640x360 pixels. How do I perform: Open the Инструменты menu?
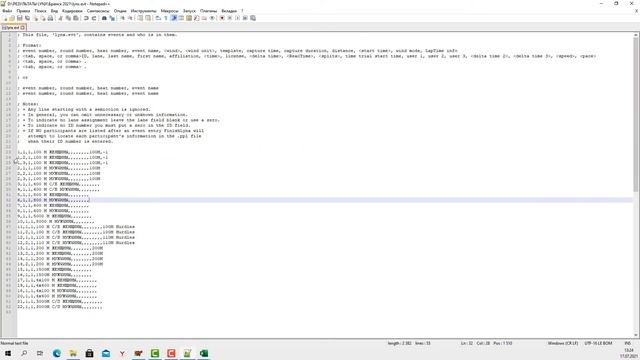[144, 11]
